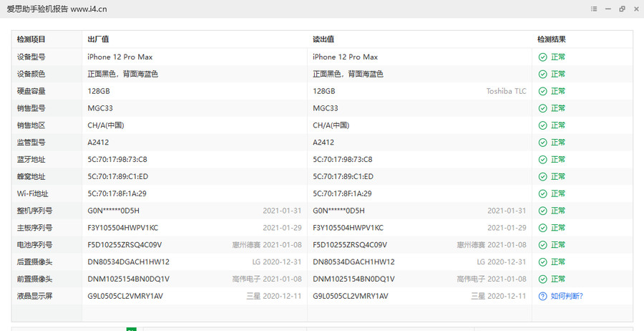644x331 pixels.
Task: Click the green check icon in 销售地区 row
Action: pos(542,125)
